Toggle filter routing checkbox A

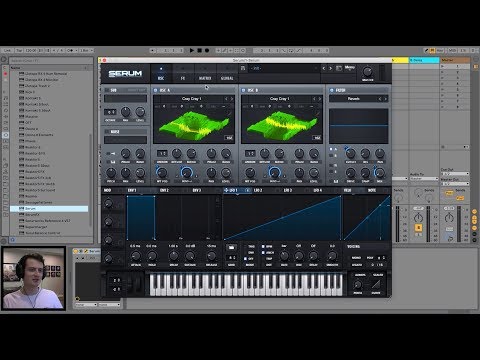(331, 149)
